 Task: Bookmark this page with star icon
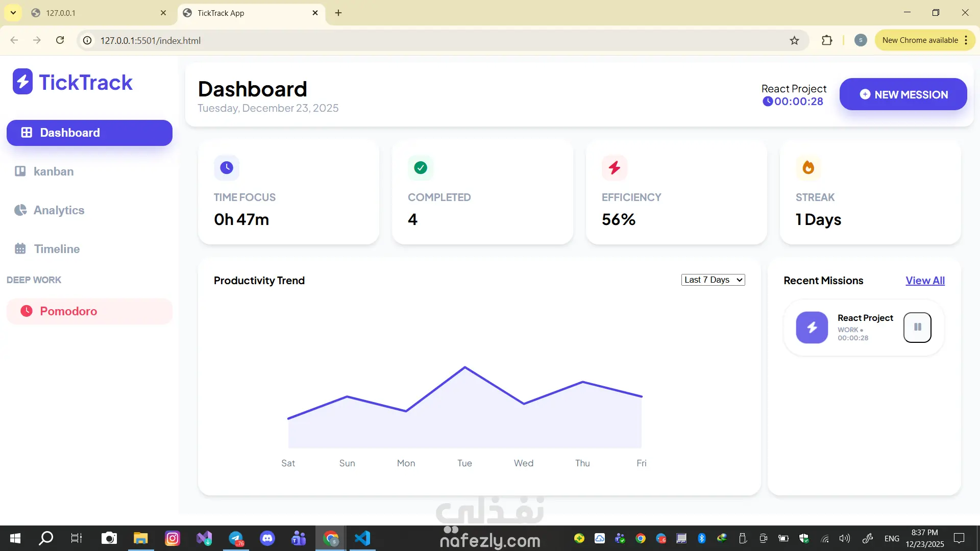click(x=794, y=40)
